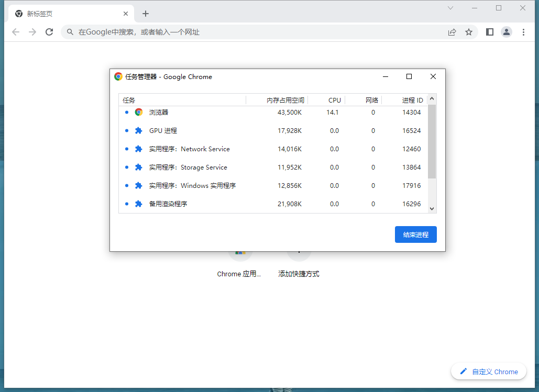The image size is (539, 392).
Task: Minimize the Task Manager window
Action: tap(386, 76)
